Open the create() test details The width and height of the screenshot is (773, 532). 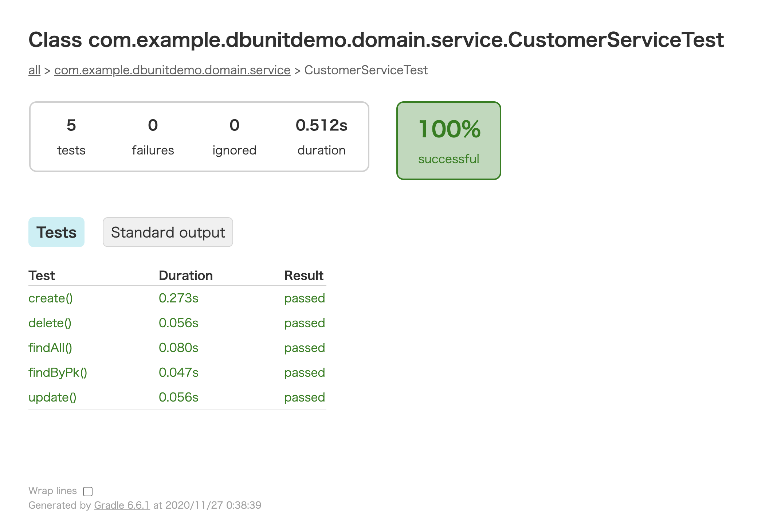tap(51, 298)
